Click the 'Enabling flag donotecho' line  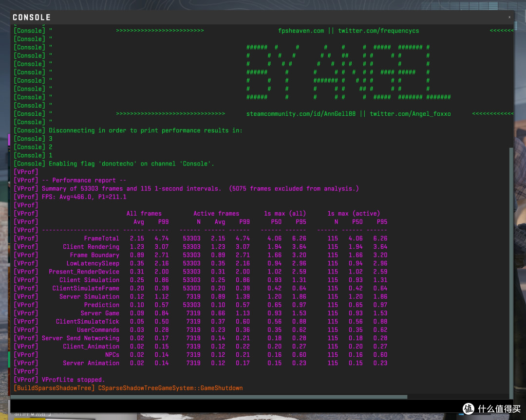131,164
